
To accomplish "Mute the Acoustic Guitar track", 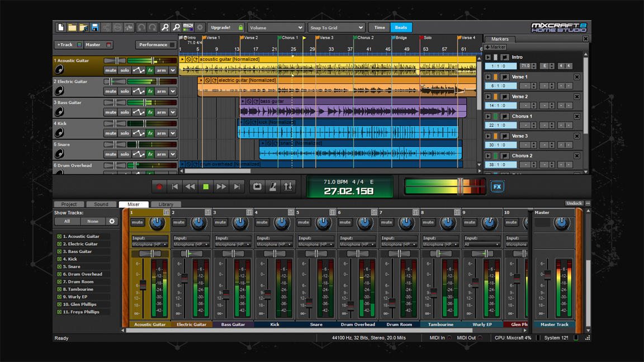I will 110,70.
